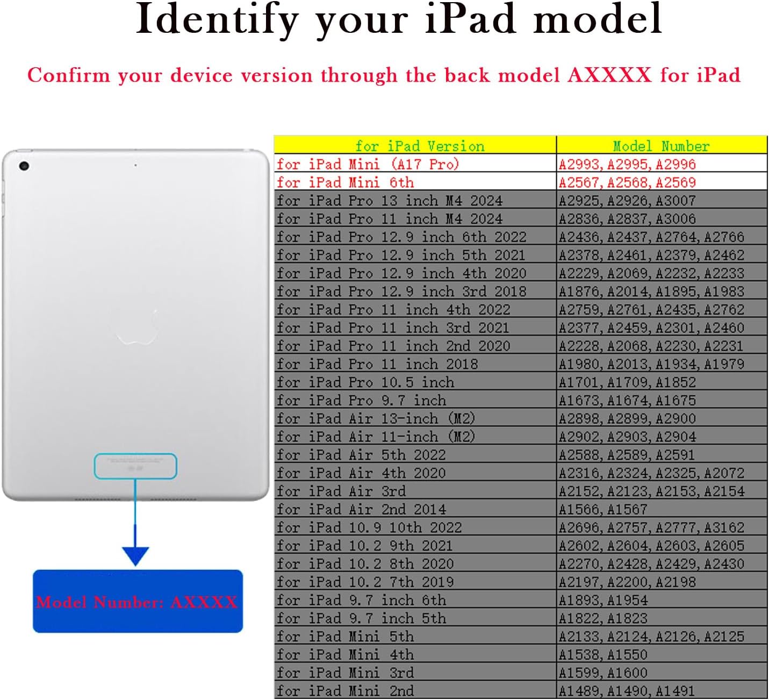Click "for iPad Pro 11 inch 4th 2022"
769x700 pixels.
[x=393, y=310]
